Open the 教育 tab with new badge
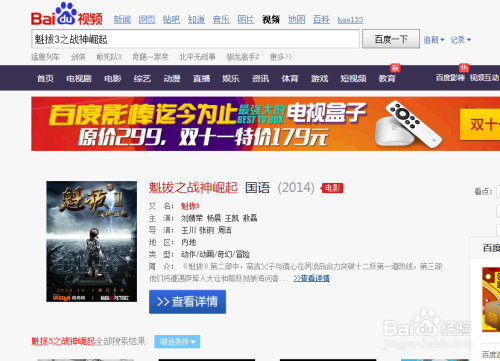 [387, 78]
